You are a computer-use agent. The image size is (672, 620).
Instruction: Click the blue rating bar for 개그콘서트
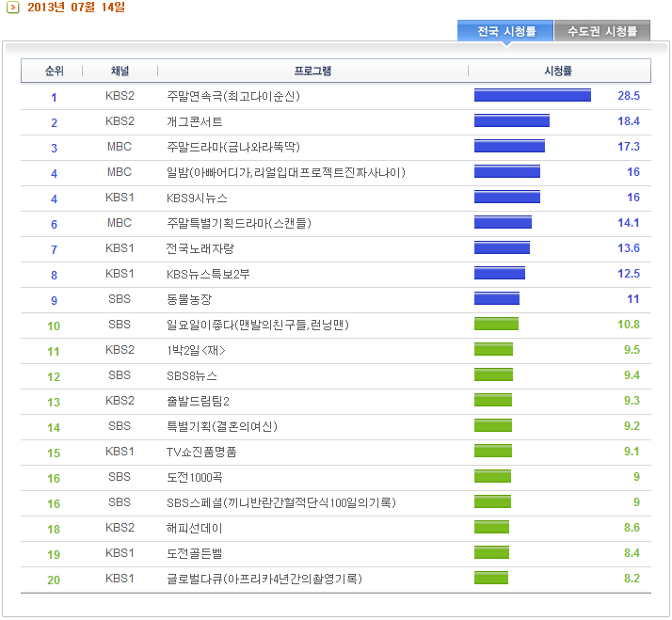click(x=512, y=120)
